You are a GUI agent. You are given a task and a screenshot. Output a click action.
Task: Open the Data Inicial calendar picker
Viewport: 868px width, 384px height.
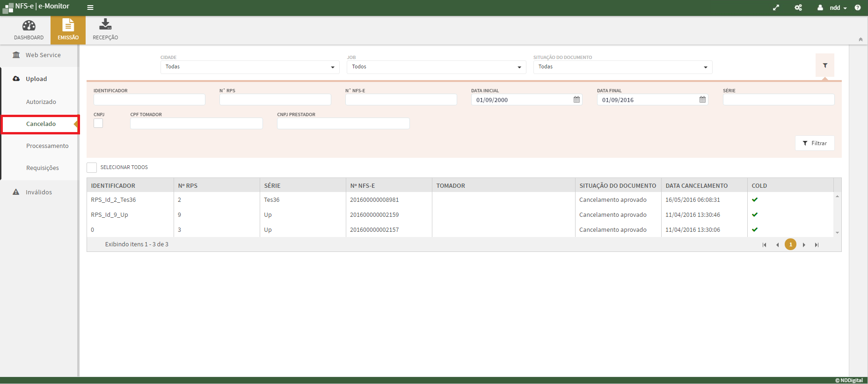[x=576, y=100]
